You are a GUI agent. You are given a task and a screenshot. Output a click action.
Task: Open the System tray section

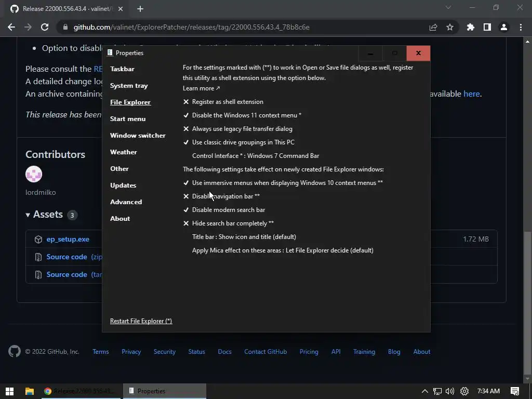coord(129,86)
